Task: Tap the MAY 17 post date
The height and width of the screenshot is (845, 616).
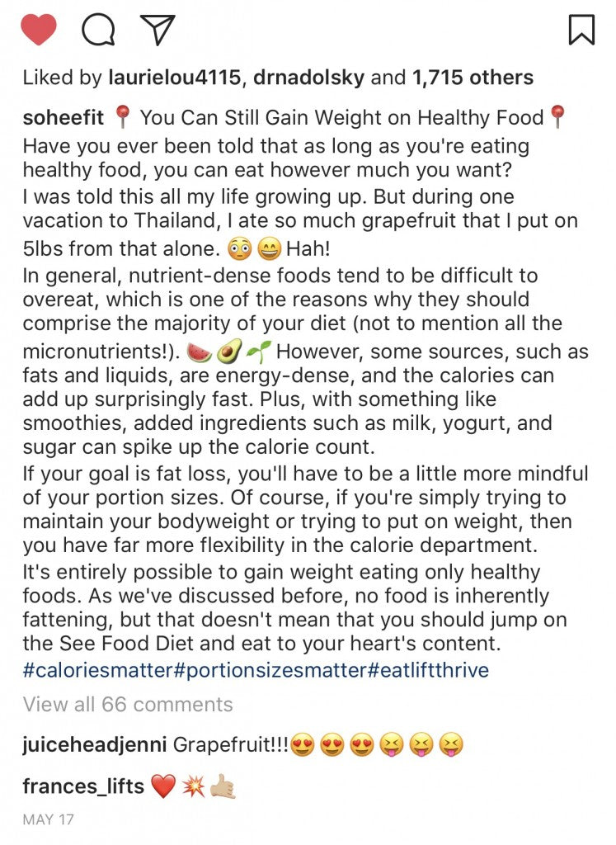Action: point(49,822)
